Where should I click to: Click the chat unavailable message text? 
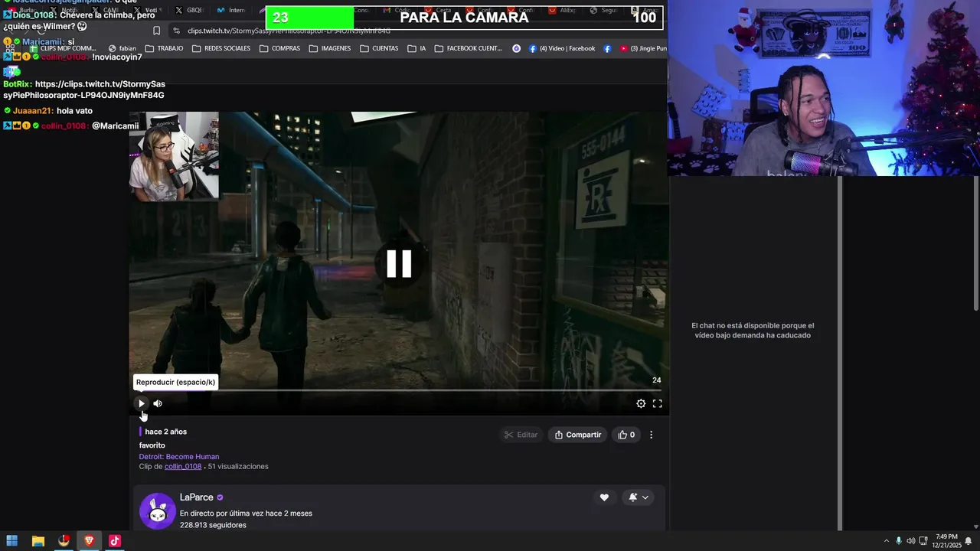click(x=753, y=331)
